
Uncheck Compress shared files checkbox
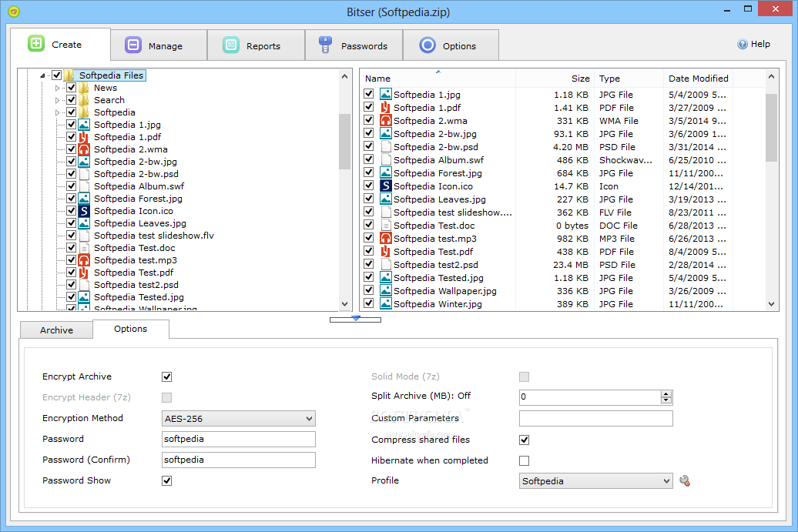pyautogui.click(x=525, y=440)
